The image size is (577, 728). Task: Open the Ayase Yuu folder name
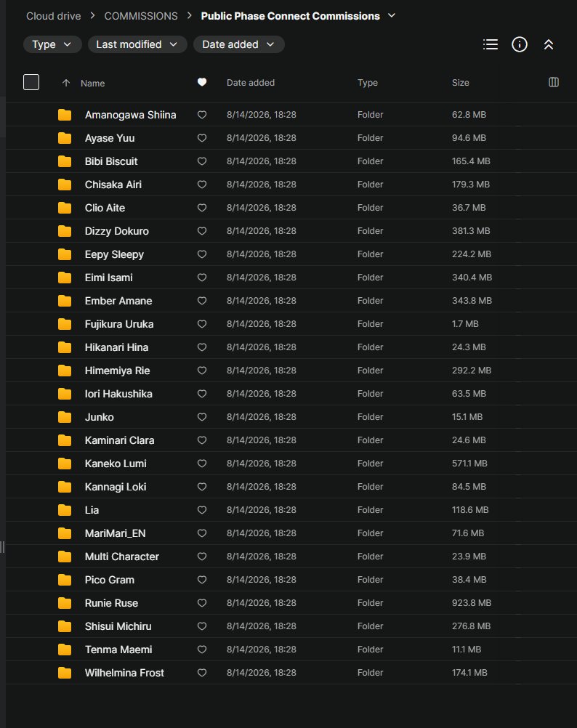(x=110, y=138)
